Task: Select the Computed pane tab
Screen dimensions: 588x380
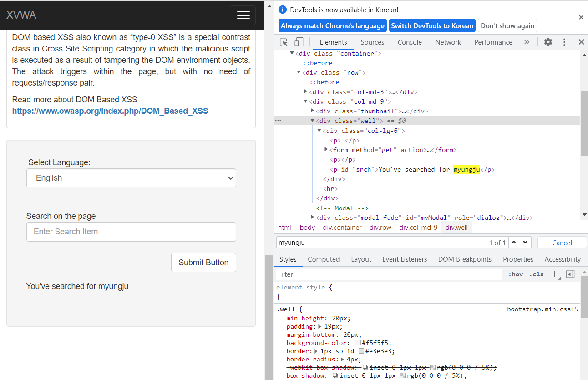Action: pos(324,259)
